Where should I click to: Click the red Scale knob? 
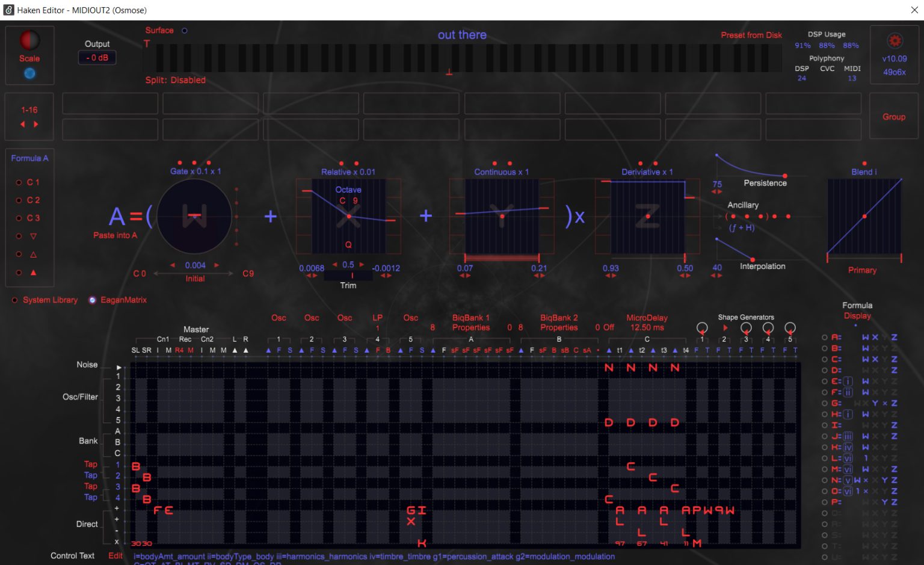pyautogui.click(x=29, y=40)
